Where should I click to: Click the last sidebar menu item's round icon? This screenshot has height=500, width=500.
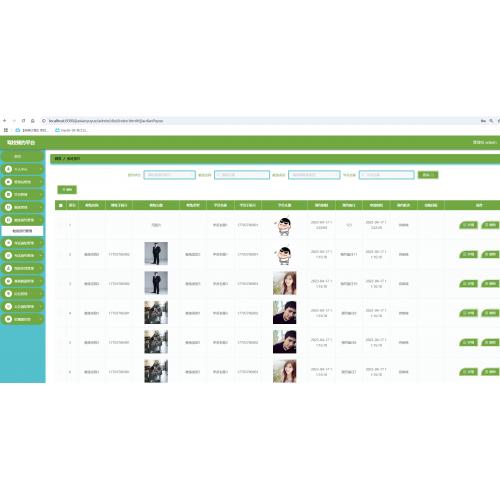tap(8, 319)
